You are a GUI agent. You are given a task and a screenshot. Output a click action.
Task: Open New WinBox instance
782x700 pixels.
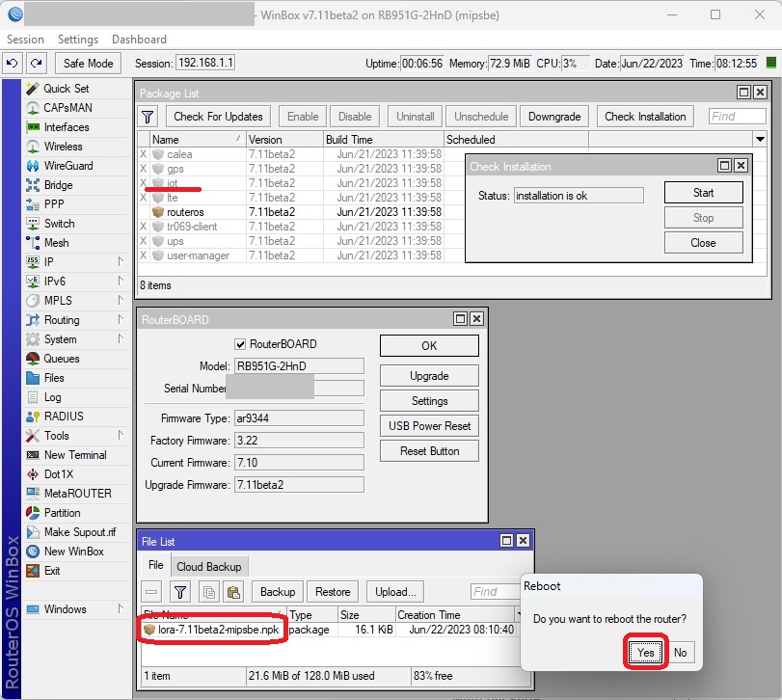tap(74, 552)
